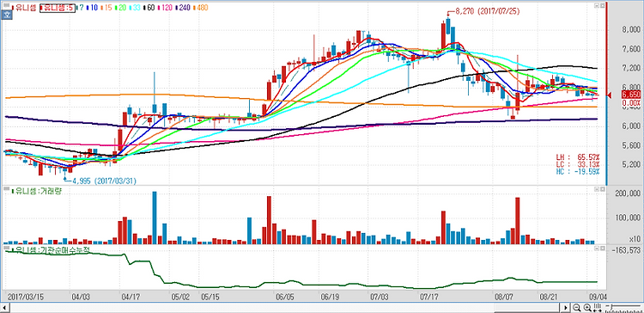Select the 33-day moving average legend
The width and height of the screenshot is (644, 313).
(135, 8)
